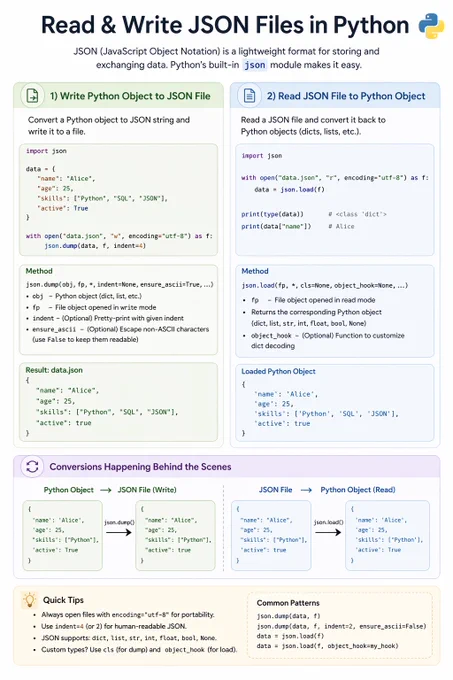This screenshot has height=680, width=453.
Task: Click the document icon in section 2 header
Action: pos(249,95)
